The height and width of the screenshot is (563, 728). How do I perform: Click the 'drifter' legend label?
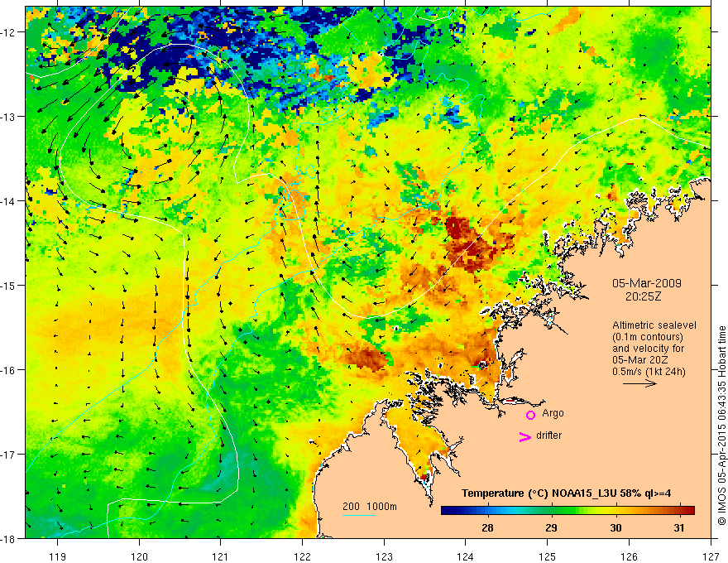coord(548,435)
